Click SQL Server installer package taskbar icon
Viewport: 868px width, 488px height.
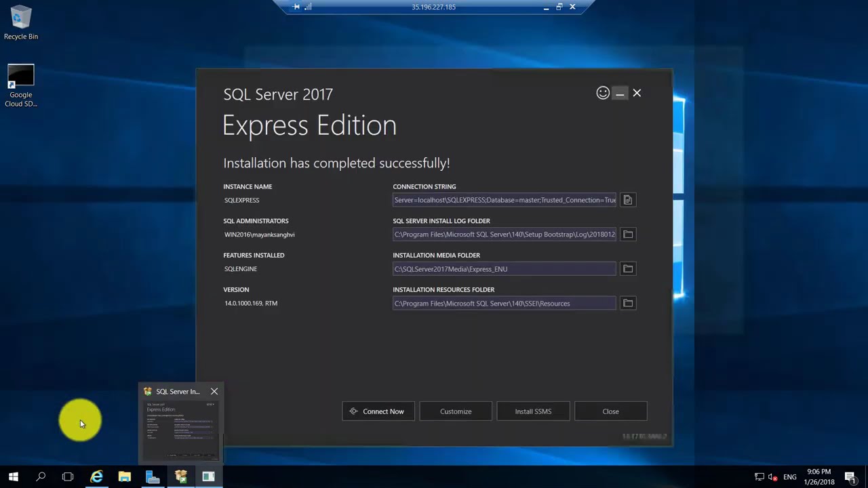tap(180, 477)
